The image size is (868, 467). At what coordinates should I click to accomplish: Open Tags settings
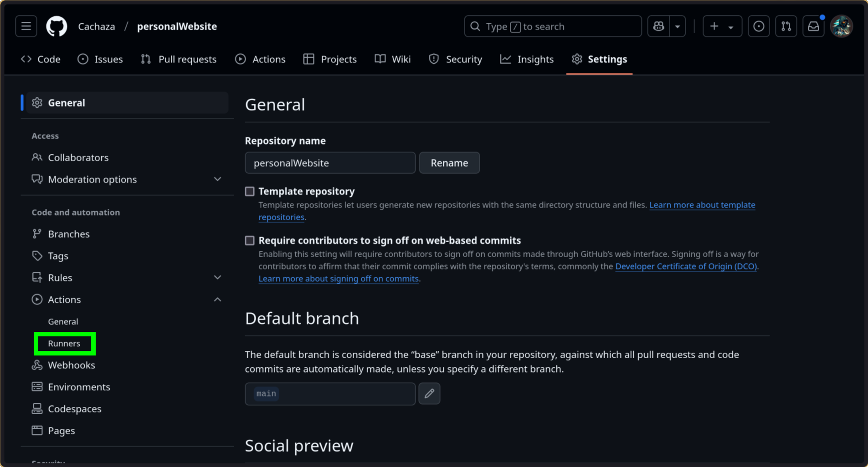pos(127,256)
